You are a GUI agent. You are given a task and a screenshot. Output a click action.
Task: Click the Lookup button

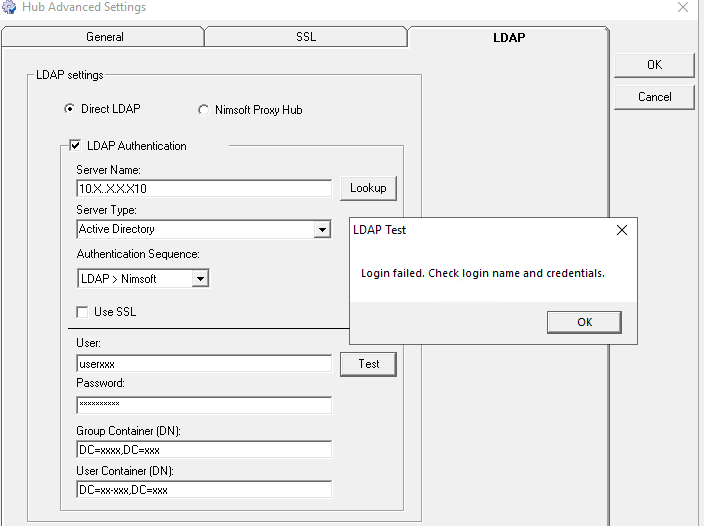click(x=368, y=188)
